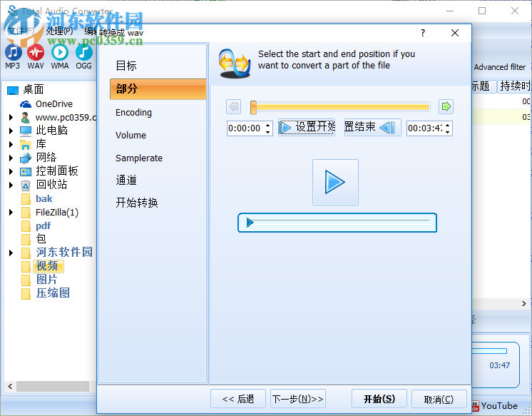Click the Advanced filter link
This screenshot has height=416, width=532.
click(x=499, y=67)
